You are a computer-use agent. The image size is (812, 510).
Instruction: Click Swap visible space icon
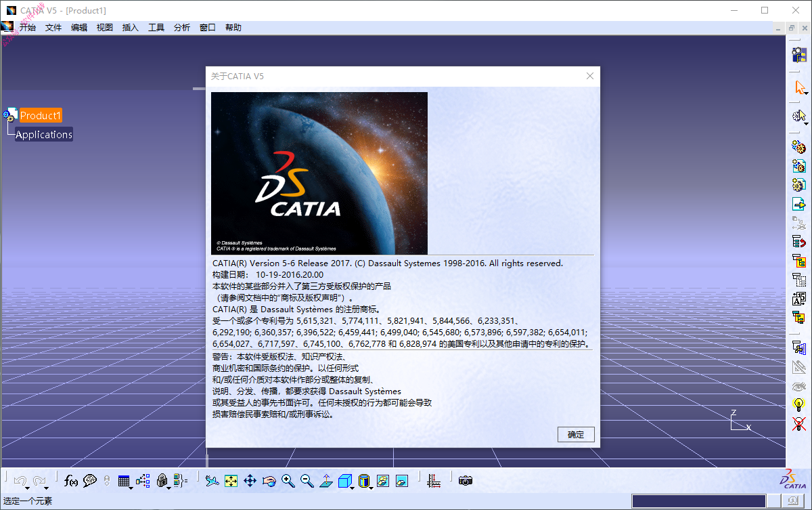[401, 481]
